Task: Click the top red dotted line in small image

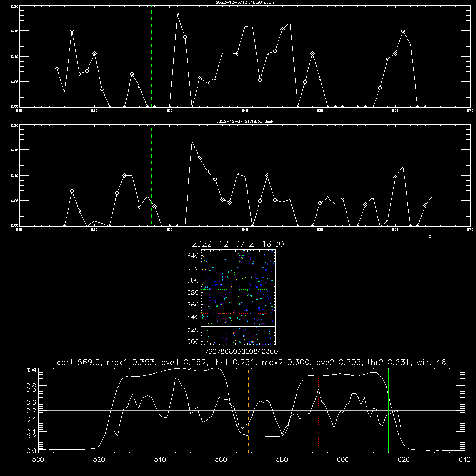Action: 238,285
